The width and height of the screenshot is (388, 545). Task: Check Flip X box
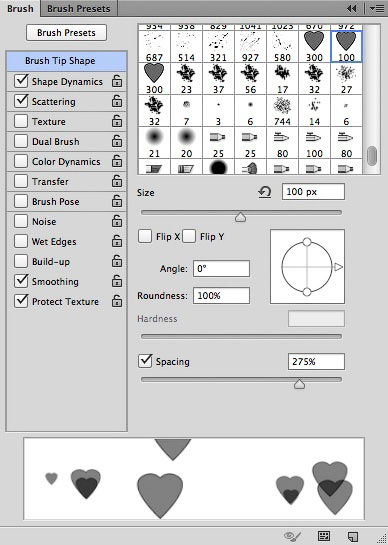145,236
